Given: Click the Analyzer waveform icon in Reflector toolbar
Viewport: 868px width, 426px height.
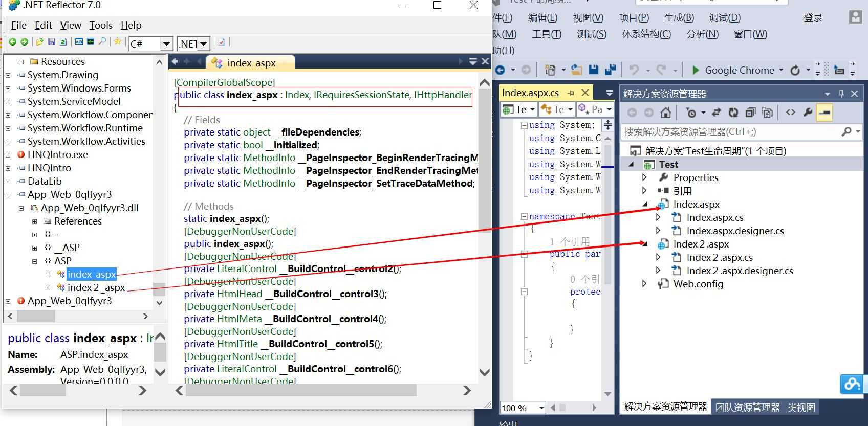Looking at the screenshot, I should coord(91,42).
